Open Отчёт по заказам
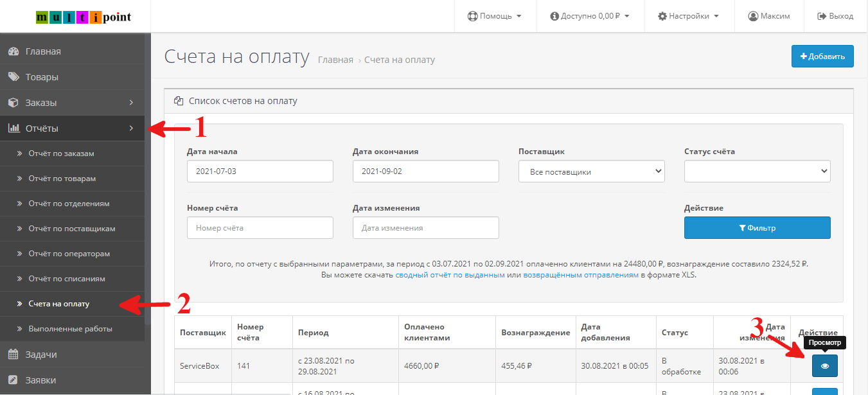The width and height of the screenshot is (868, 395). 72,154
